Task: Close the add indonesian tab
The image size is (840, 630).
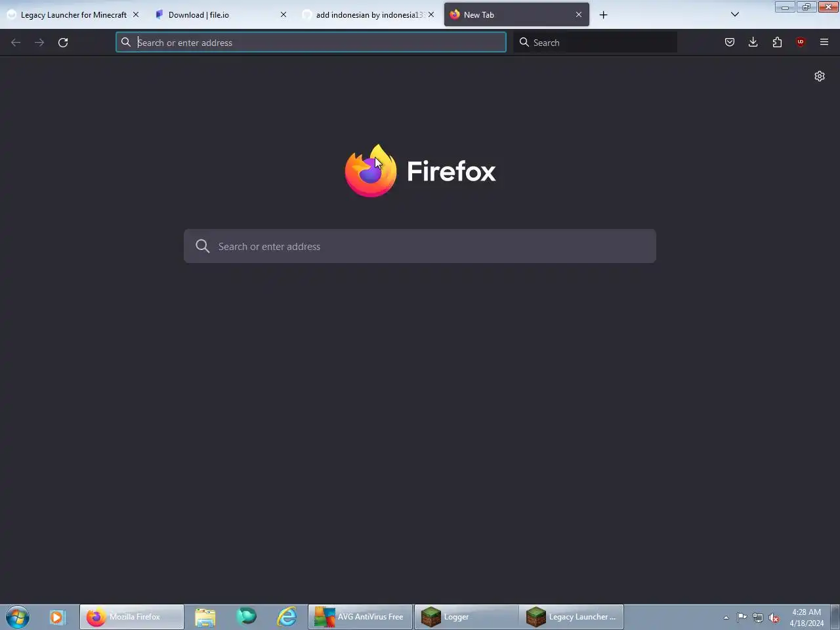Action: click(431, 14)
